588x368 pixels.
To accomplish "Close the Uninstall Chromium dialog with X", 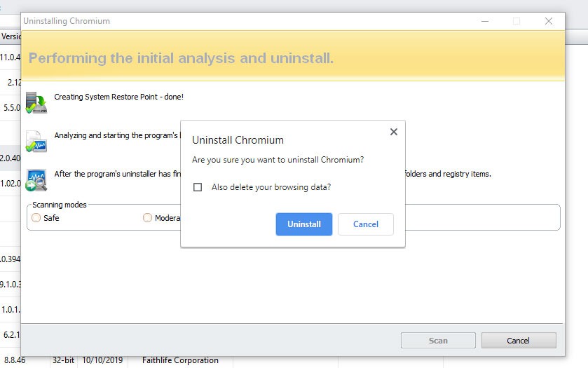I will click(393, 132).
